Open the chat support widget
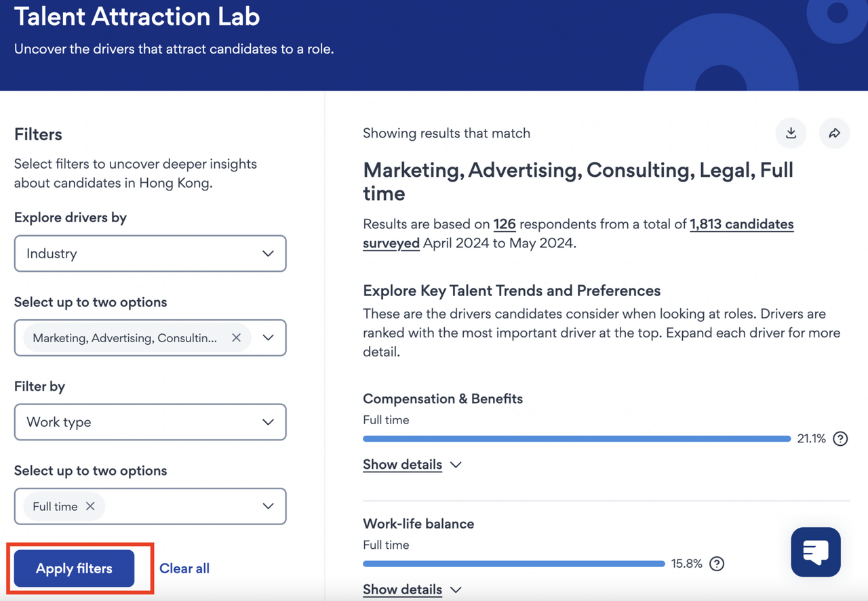The height and width of the screenshot is (601, 868). [816, 552]
